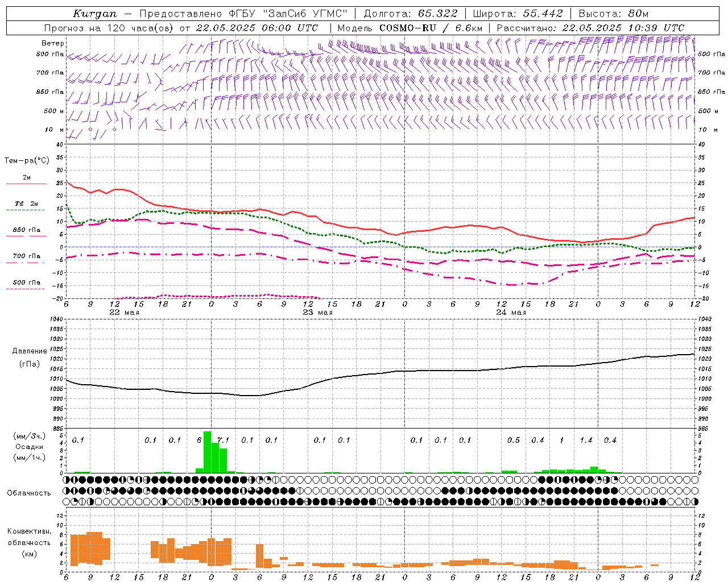Click the "Широта: 55.442" header field
The image size is (728, 582).
[518, 14]
